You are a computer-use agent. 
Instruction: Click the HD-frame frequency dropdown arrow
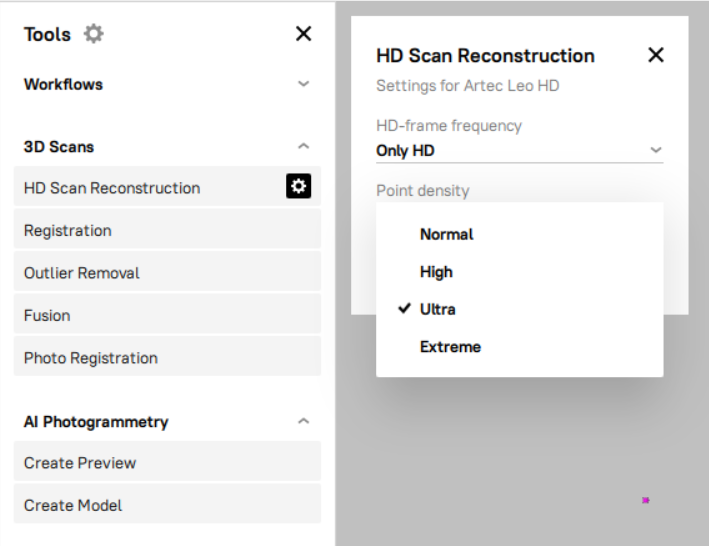point(656,150)
